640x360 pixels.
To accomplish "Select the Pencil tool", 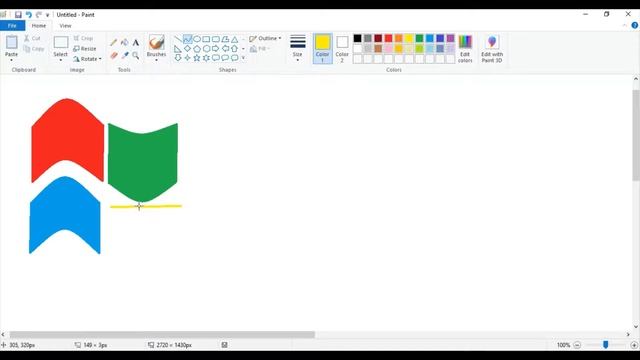I will (113, 42).
